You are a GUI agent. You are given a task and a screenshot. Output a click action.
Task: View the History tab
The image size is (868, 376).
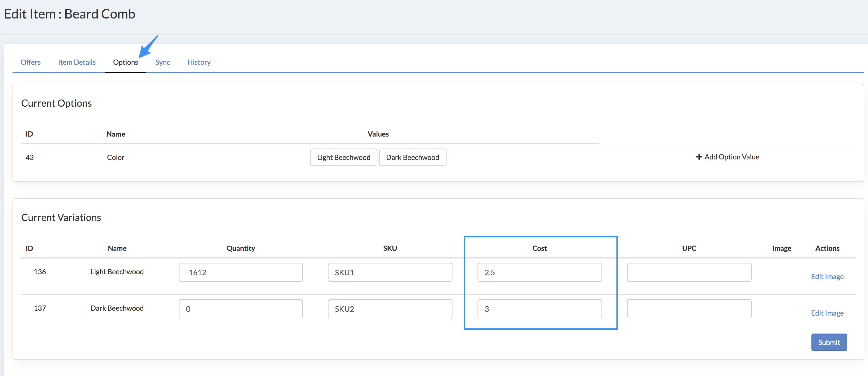click(199, 62)
